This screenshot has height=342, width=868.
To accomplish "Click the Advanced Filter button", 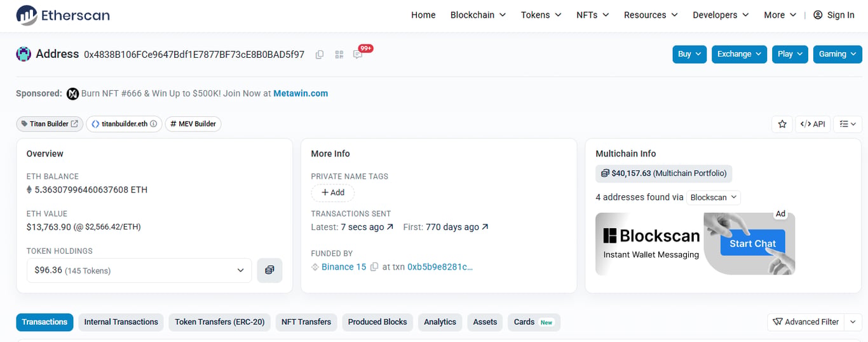I will tap(806, 322).
